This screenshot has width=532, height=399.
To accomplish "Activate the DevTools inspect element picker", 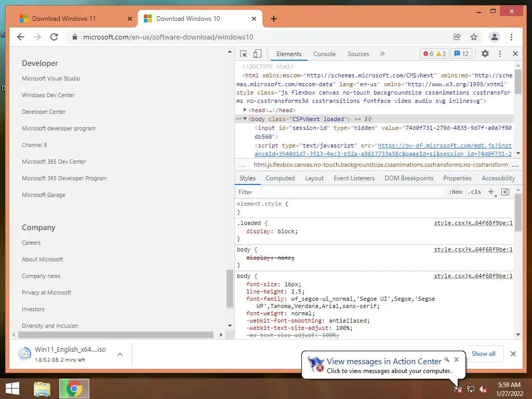I will click(x=243, y=54).
